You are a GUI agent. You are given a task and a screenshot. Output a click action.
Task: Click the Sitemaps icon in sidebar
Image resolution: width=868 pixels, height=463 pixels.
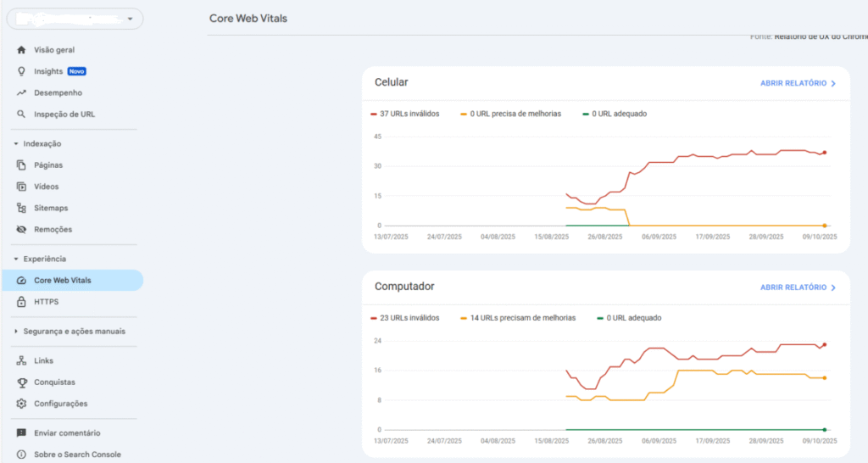tap(21, 208)
